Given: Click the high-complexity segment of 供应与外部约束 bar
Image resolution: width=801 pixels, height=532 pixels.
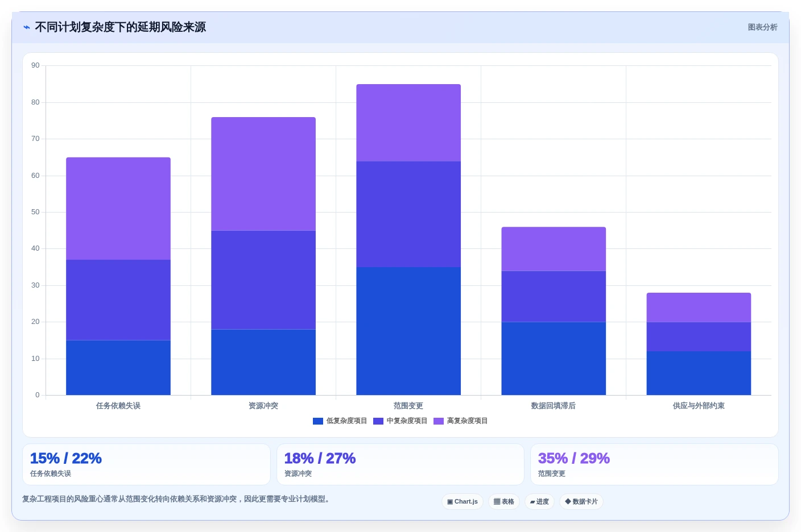Looking at the screenshot, I should click(x=699, y=307).
